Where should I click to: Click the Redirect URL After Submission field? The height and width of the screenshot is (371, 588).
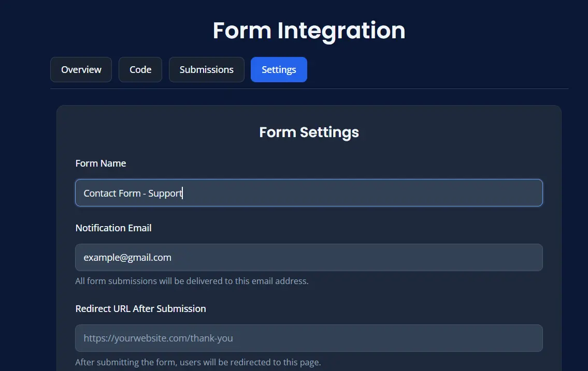tap(309, 338)
